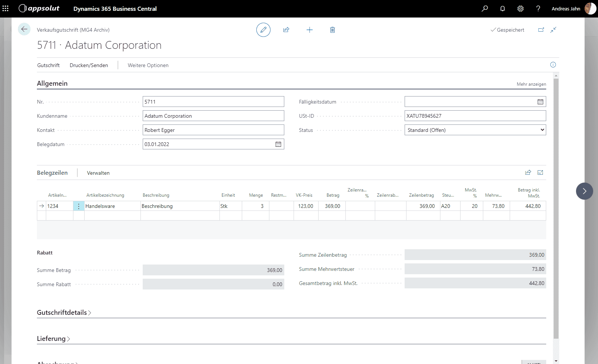
Task: Open the Drucken/Senden menu
Action: click(x=89, y=65)
